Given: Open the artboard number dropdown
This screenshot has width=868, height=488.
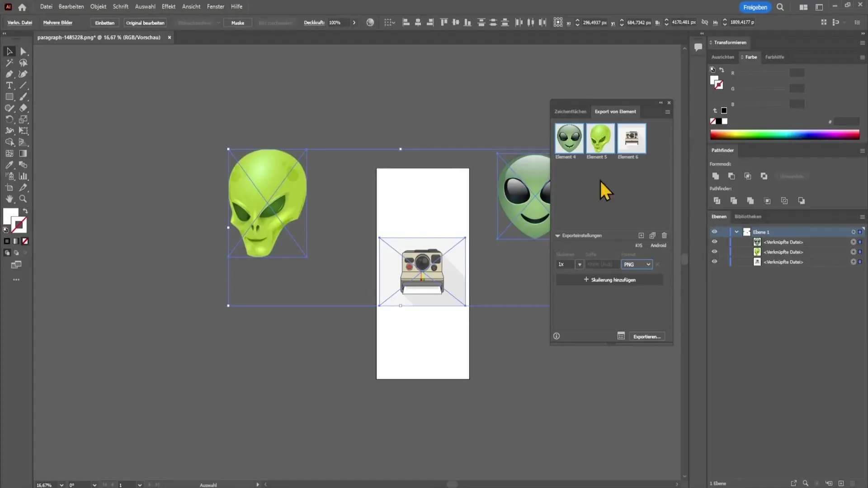Looking at the screenshot, I should (x=140, y=485).
